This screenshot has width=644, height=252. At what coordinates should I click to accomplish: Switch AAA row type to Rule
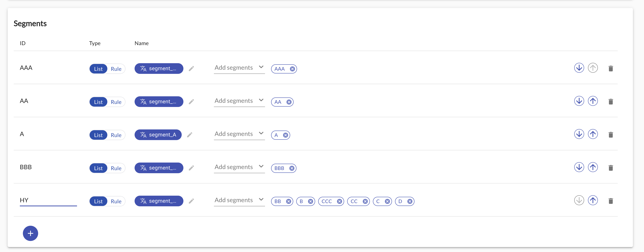[x=116, y=69]
